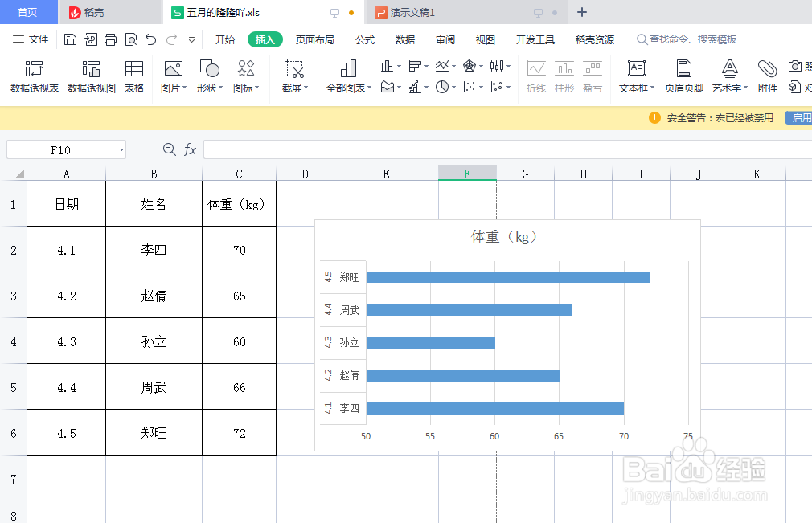Expand the quick access toolbar customize arrow
Screen dimensions: 812x523
click(x=191, y=40)
